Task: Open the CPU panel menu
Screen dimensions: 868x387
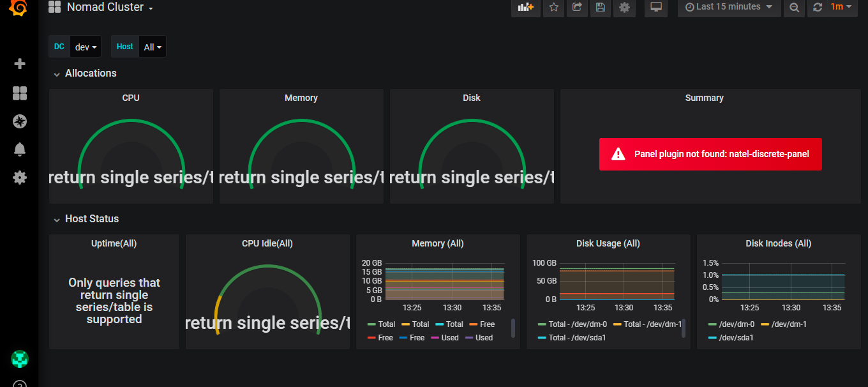Action: coord(131,98)
